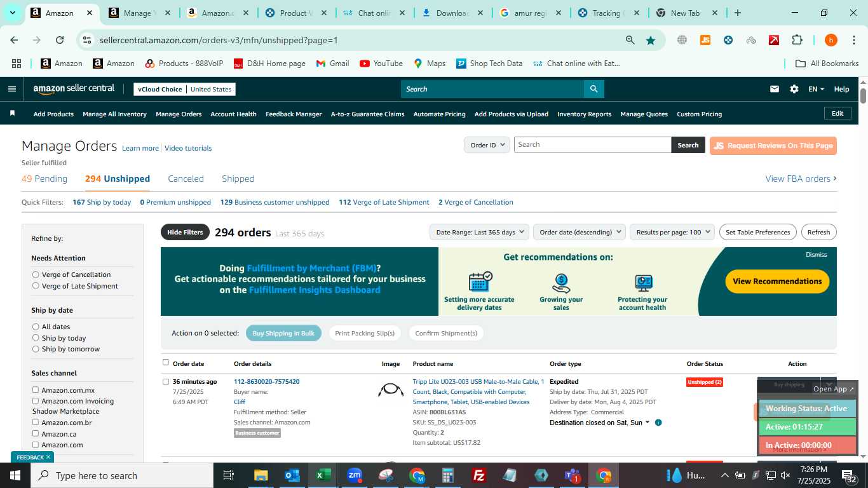
Task: Bookmark this page with the star icon
Action: pos(651,40)
